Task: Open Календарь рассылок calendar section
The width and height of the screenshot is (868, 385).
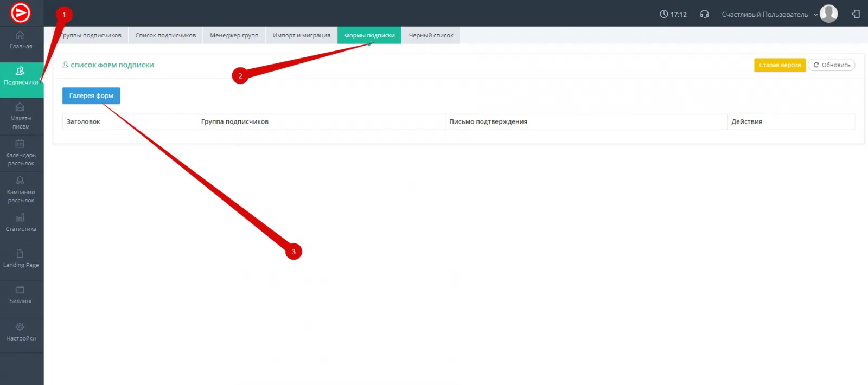Action: tap(21, 153)
